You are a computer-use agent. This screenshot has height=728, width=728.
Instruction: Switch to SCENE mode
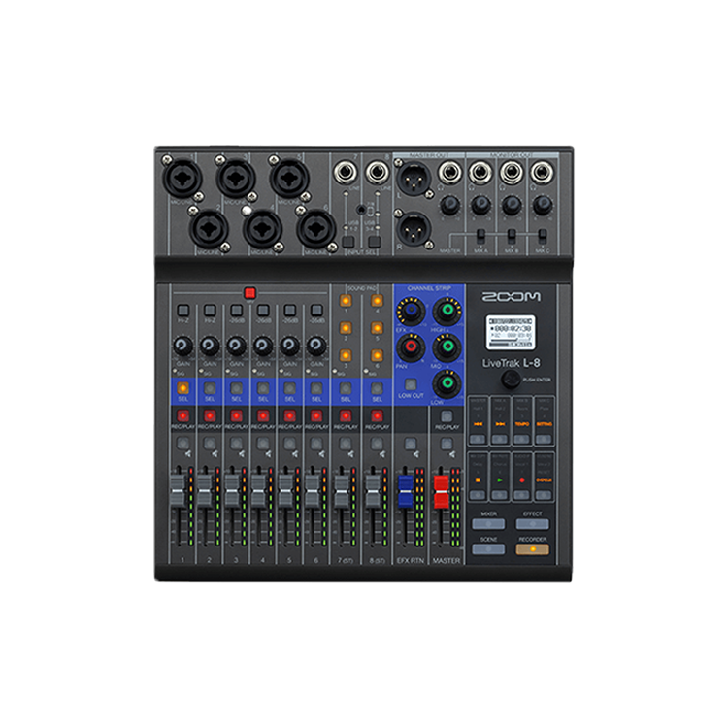click(488, 549)
